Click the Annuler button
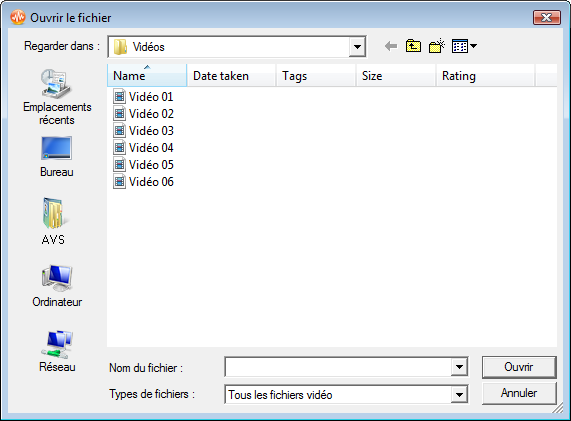This screenshot has width=571, height=421. point(519,393)
